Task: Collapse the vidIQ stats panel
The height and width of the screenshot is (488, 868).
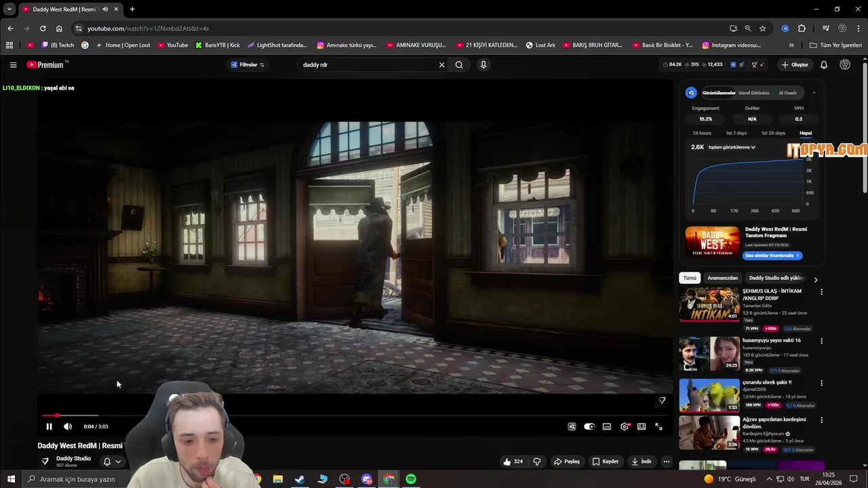Action: click(814, 93)
